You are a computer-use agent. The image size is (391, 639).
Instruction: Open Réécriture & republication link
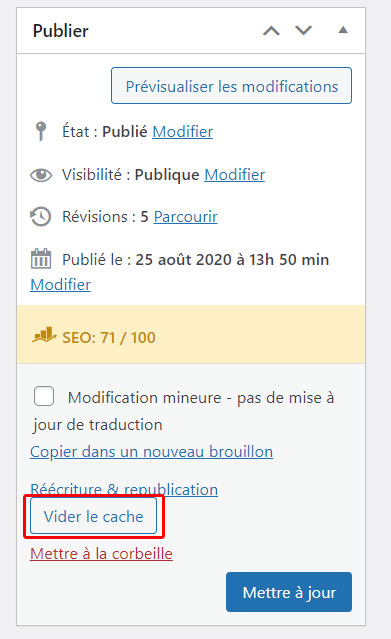124,488
